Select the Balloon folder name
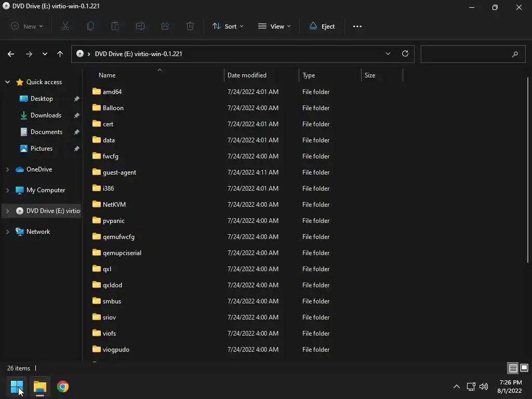This screenshot has height=399, width=532. click(113, 108)
